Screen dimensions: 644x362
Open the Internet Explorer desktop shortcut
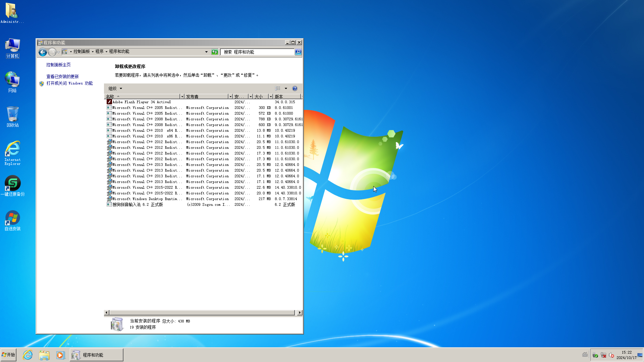(x=12, y=153)
